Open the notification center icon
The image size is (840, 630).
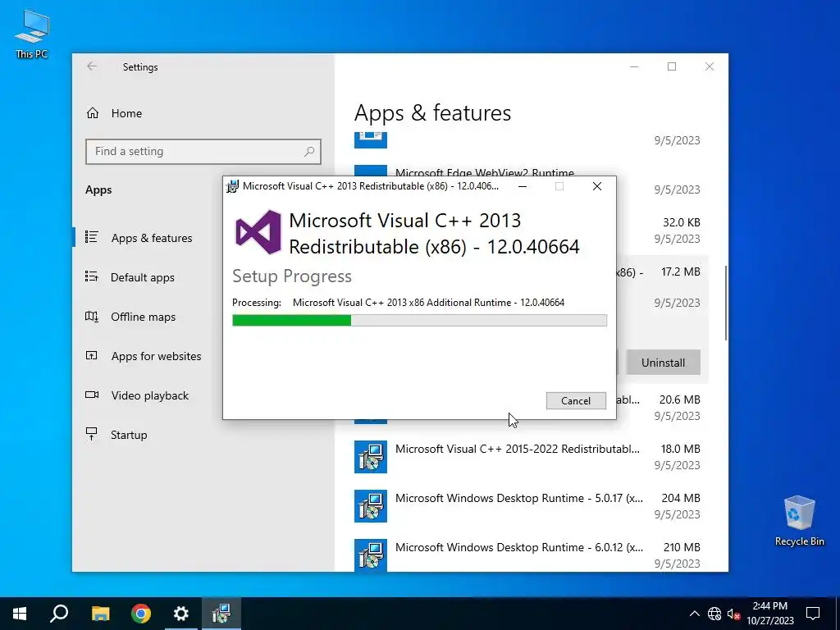tap(813, 614)
